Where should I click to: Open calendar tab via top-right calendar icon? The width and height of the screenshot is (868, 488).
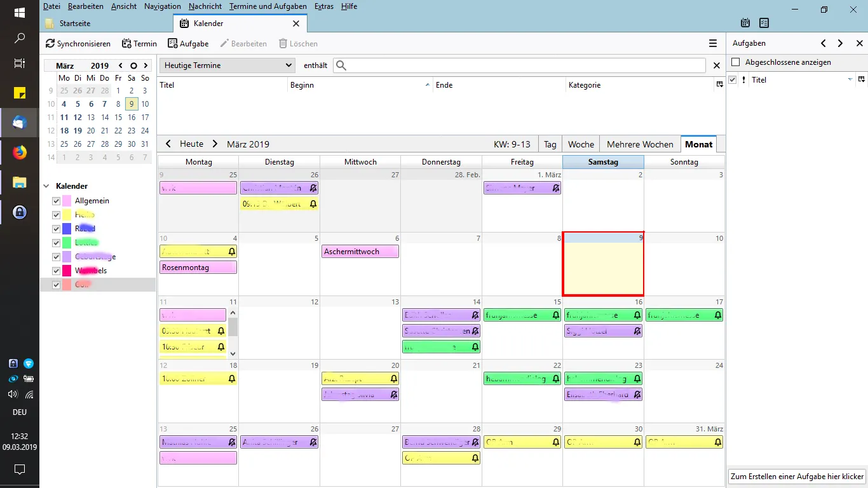(745, 23)
